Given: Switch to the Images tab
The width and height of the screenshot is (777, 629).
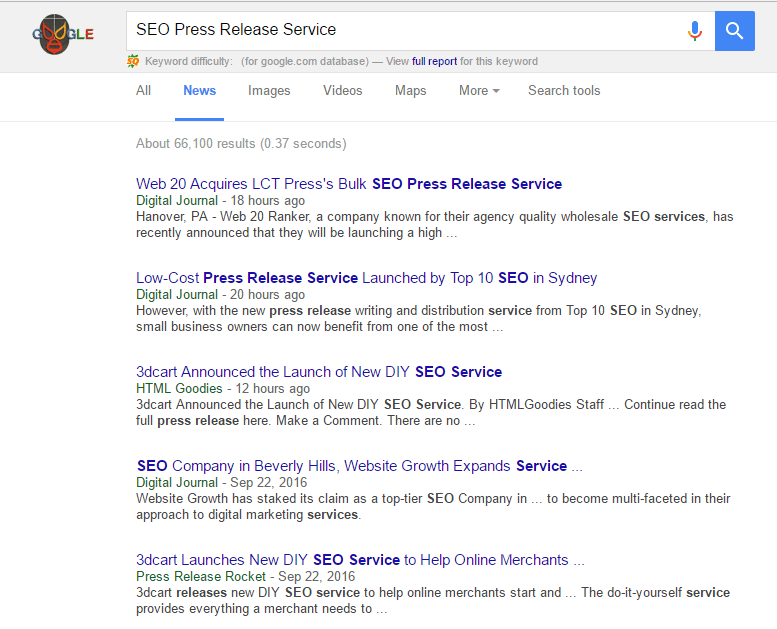Looking at the screenshot, I should (x=269, y=91).
